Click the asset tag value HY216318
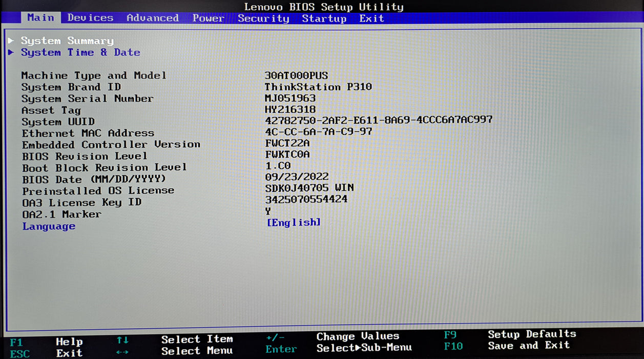Viewport: 644px width, 359px height. 290,109
